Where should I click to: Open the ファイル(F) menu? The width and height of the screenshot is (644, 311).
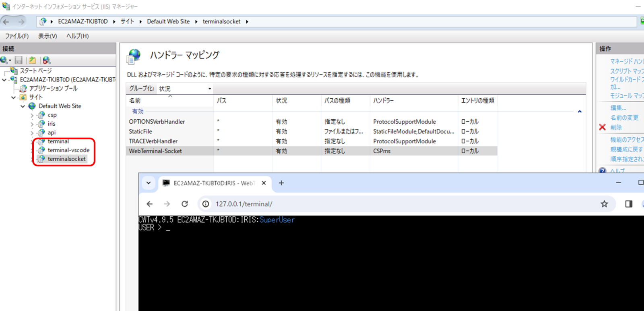(17, 36)
